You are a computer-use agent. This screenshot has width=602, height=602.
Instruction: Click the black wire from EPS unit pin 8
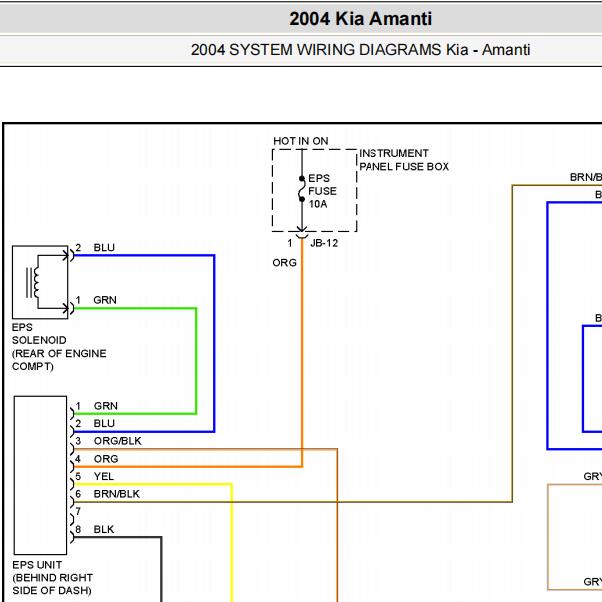tap(161, 568)
